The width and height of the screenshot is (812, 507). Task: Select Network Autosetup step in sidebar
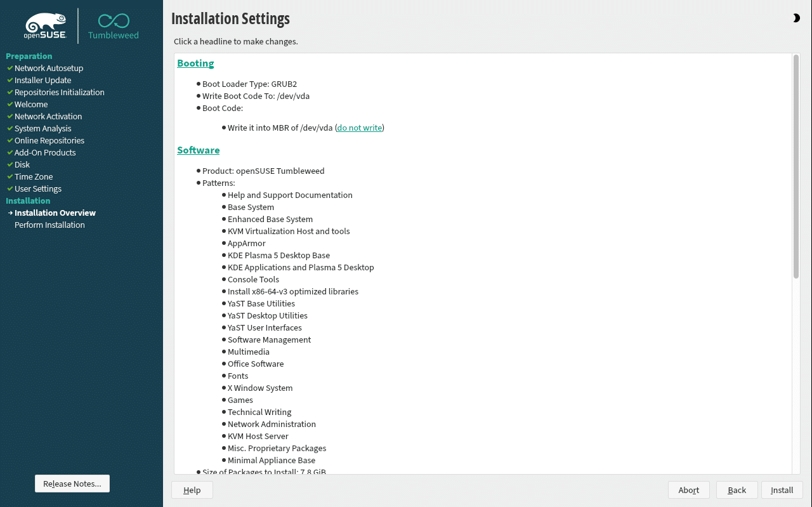pos(49,68)
